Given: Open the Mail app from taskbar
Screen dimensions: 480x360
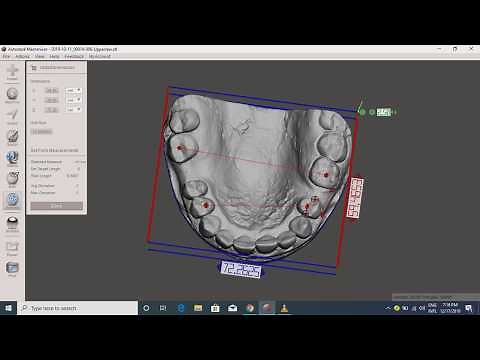Looking at the screenshot, I should [233, 308].
